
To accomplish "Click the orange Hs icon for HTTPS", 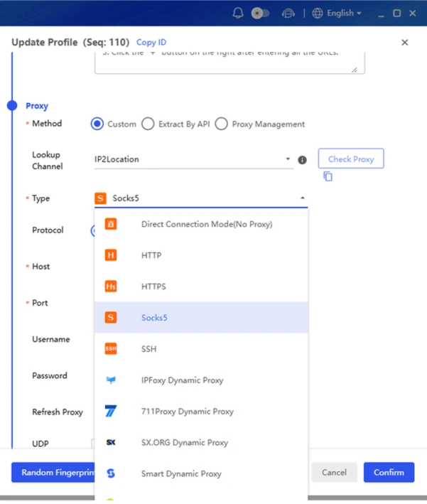I will [111, 286].
